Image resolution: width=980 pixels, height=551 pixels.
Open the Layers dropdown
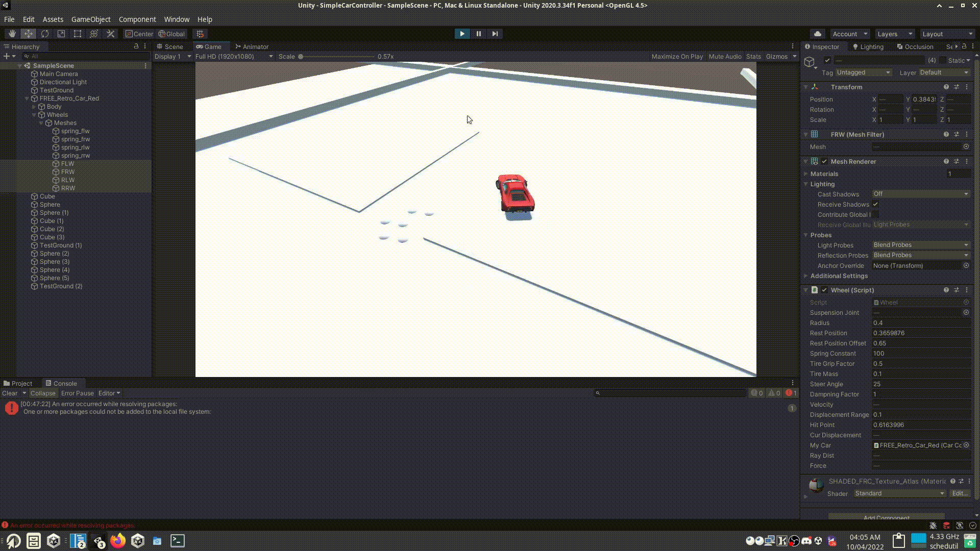[x=894, y=34]
